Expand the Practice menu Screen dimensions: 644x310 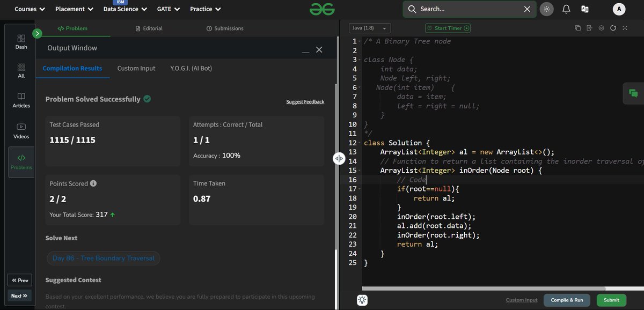[x=206, y=9]
